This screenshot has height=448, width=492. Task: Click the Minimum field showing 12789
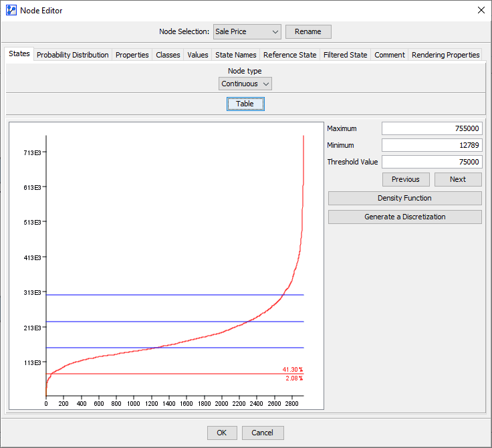tap(432, 145)
